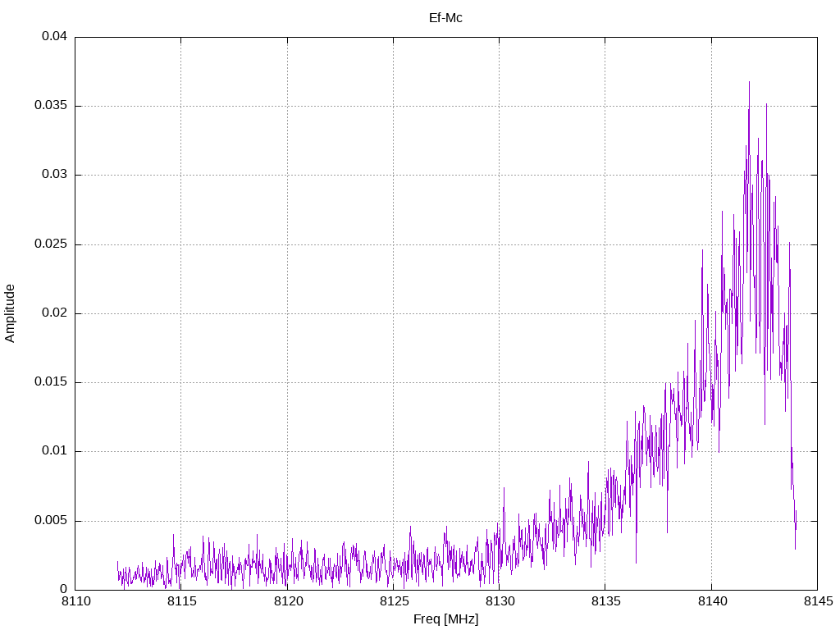Click the 8130 frequency tick label
This screenshot has width=840, height=630.
tap(499, 602)
